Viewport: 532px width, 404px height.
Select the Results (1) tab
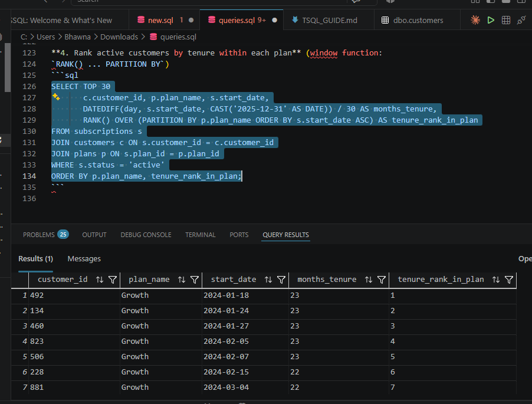[35, 259]
